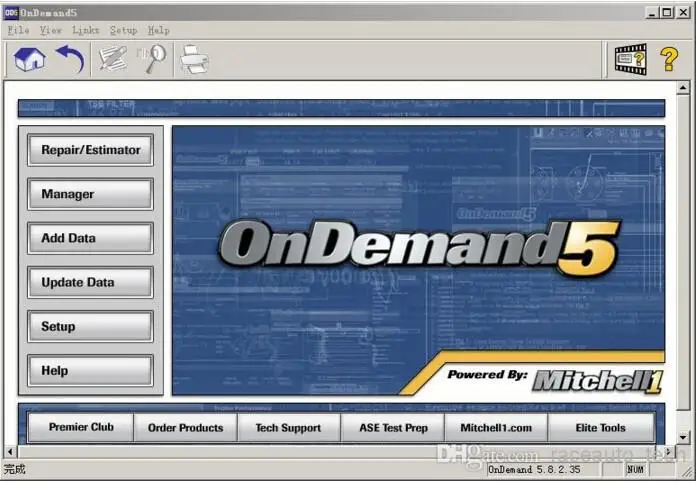
Task: Click the Help button in left panel
Action: (90, 371)
